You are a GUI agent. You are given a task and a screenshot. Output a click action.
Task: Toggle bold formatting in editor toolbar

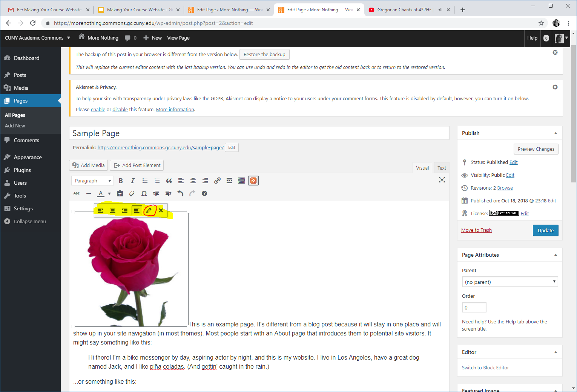(121, 181)
